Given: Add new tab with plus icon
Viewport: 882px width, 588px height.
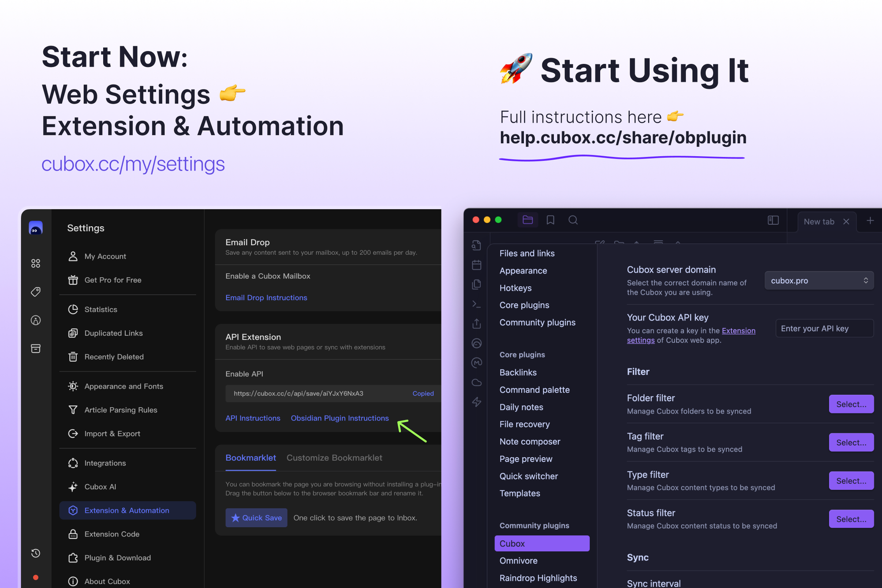Looking at the screenshot, I should point(870,221).
